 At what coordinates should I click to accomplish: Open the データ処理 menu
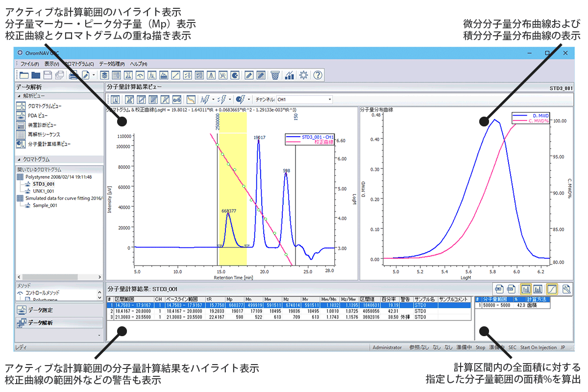[112, 64]
